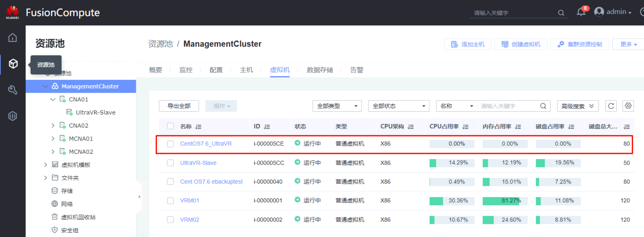Screen dimensions: 644x237
Task: Click the home icon in left sidebar
Action: coord(13,38)
